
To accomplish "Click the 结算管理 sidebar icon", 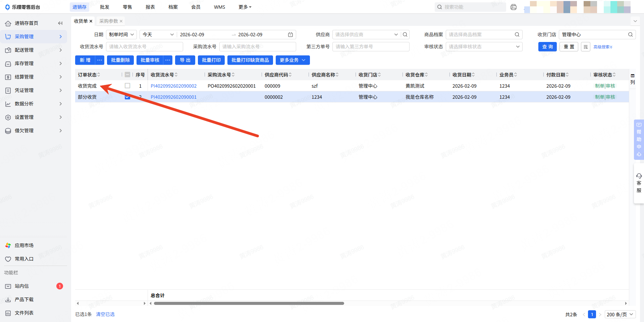I will pos(8,77).
